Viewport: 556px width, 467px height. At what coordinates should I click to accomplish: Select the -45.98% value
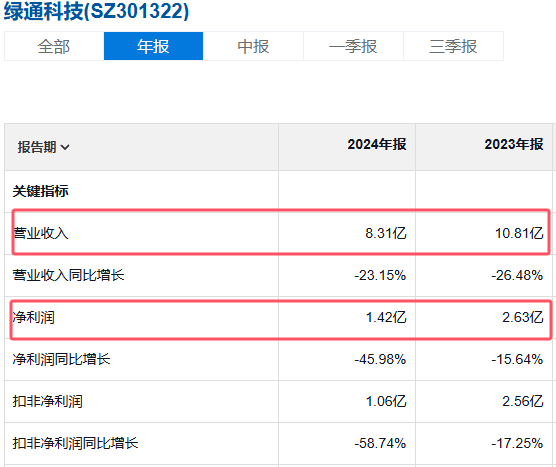pyautogui.click(x=380, y=359)
